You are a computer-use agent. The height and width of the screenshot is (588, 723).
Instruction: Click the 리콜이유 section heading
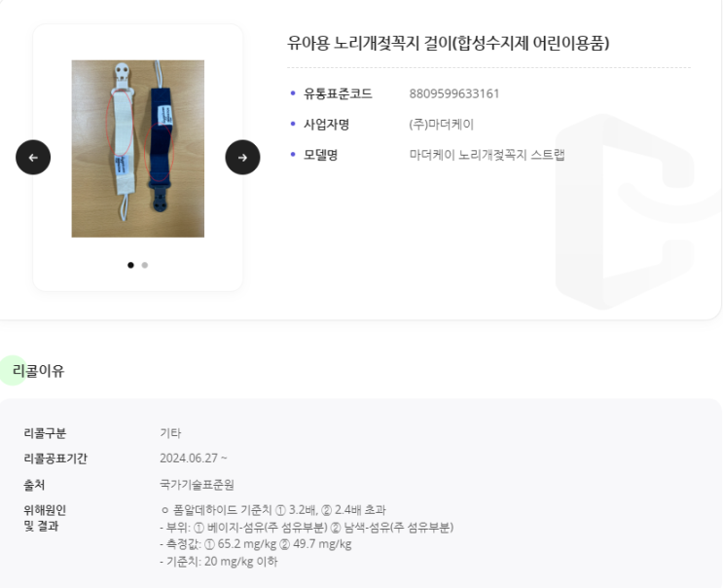39,371
